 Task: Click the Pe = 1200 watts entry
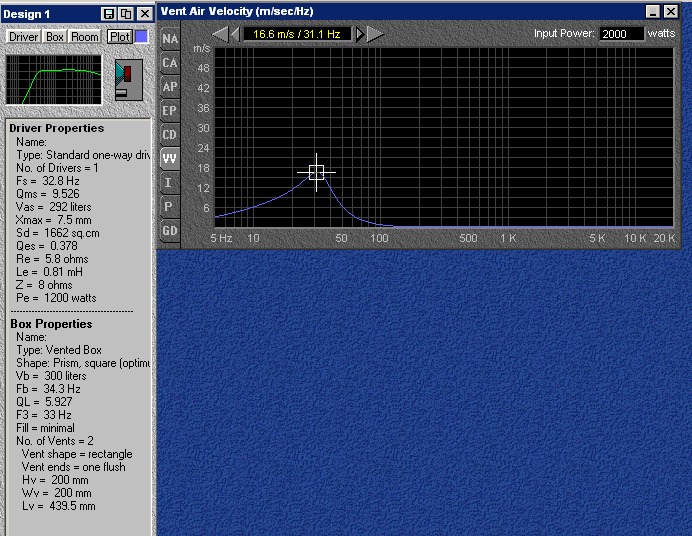click(56, 298)
